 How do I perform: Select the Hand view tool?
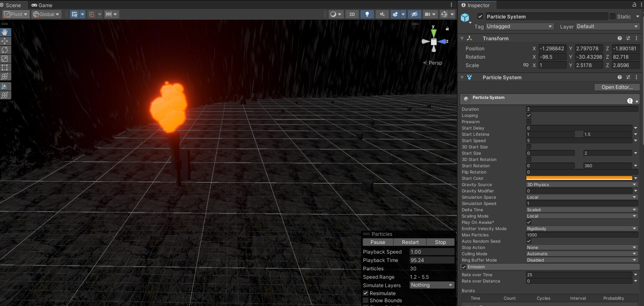5,32
